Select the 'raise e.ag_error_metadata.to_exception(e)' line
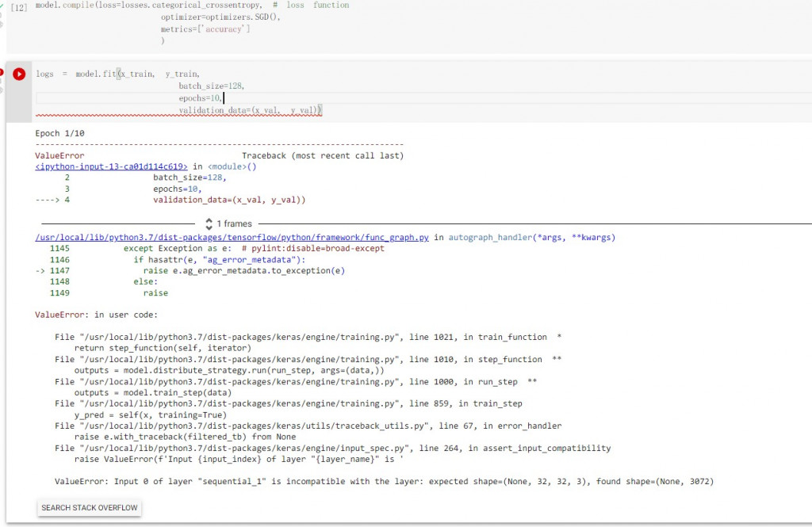The height and width of the screenshot is (527, 812). pos(244,270)
